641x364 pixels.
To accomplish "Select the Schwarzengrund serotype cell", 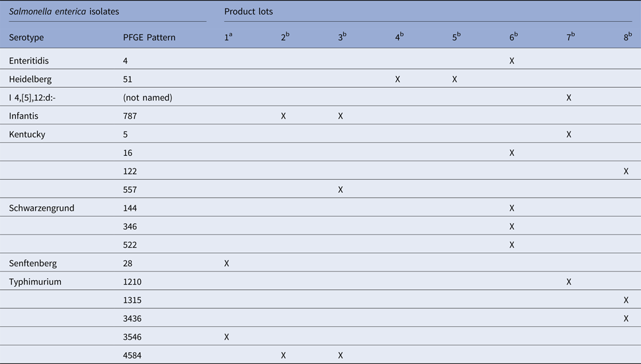I will (x=42, y=208).
